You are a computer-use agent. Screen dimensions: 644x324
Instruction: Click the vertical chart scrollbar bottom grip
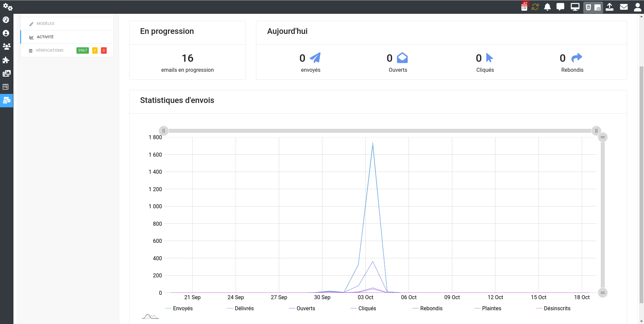tap(603, 293)
